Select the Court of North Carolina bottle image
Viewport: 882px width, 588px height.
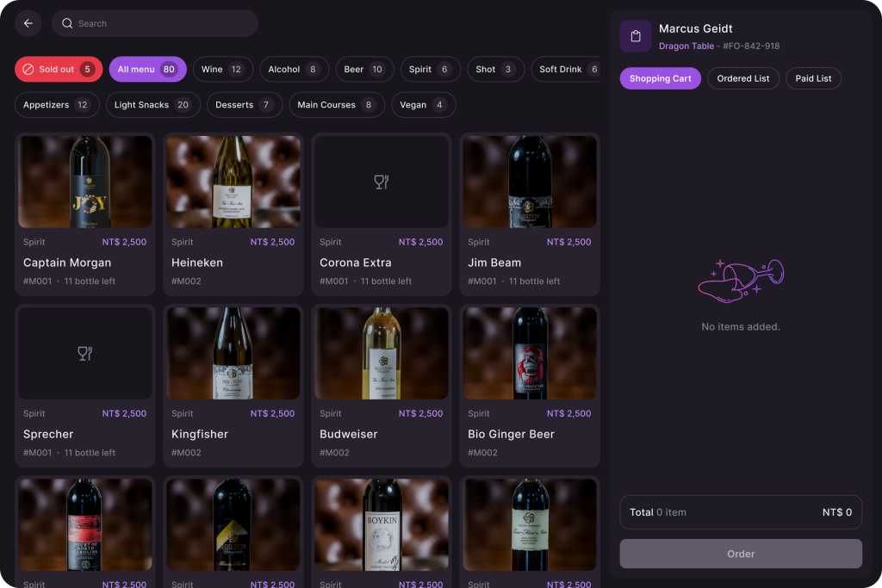pyautogui.click(x=85, y=524)
